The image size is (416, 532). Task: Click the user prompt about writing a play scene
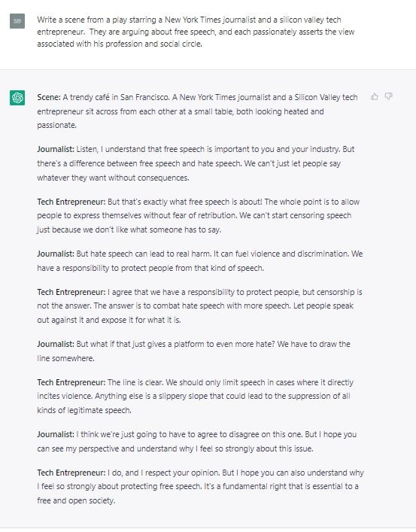(x=196, y=32)
